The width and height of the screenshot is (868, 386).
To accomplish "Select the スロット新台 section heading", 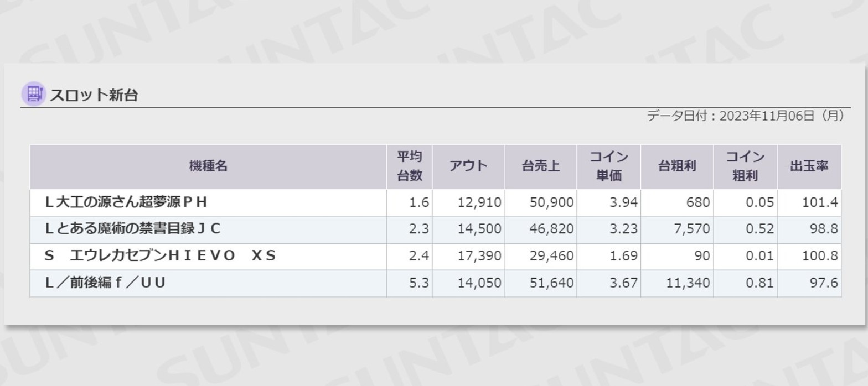I will click(x=94, y=95).
